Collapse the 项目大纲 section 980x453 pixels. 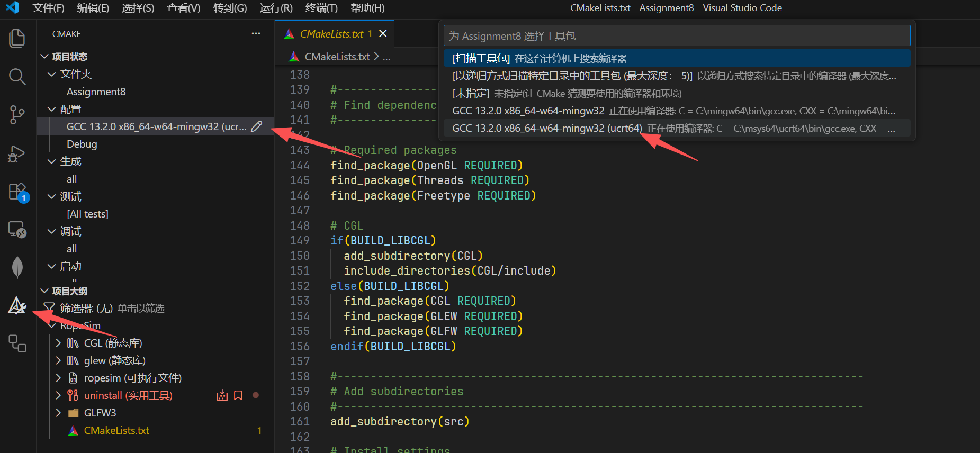click(x=44, y=291)
